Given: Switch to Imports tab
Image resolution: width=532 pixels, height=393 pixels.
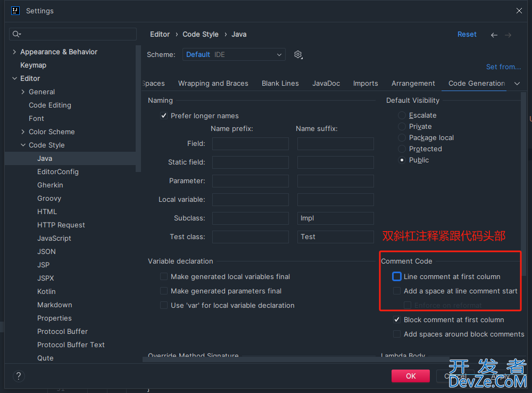Looking at the screenshot, I should click(365, 83).
